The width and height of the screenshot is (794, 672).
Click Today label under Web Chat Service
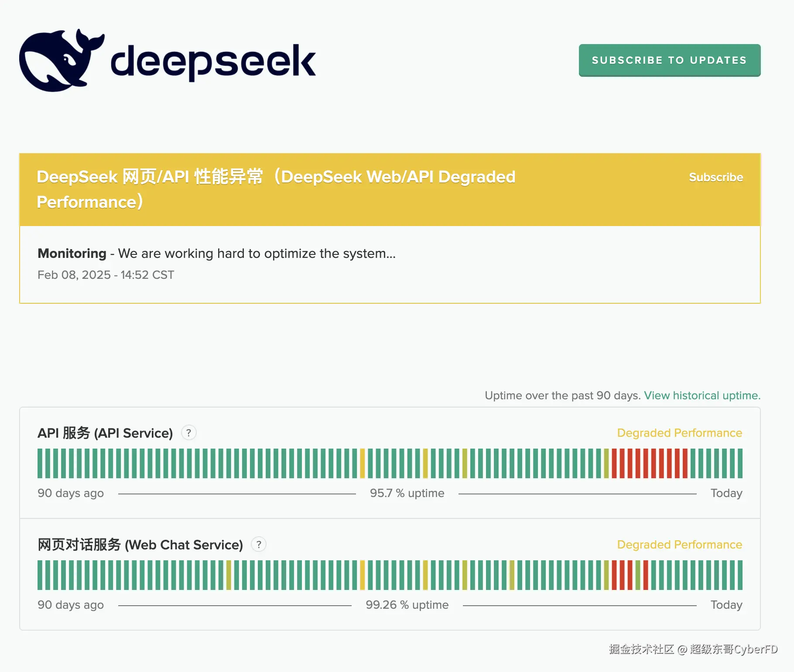point(726,605)
